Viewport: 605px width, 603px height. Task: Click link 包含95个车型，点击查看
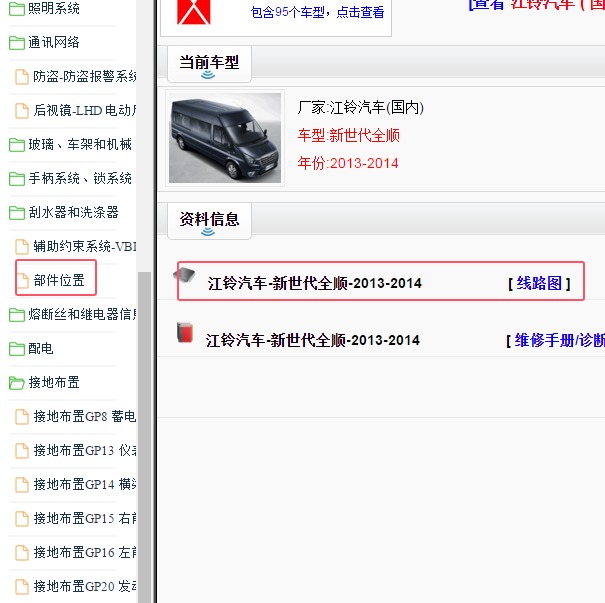point(318,12)
